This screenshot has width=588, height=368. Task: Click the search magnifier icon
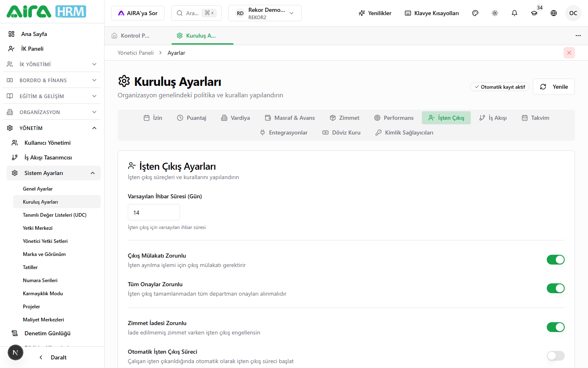click(180, 13)
